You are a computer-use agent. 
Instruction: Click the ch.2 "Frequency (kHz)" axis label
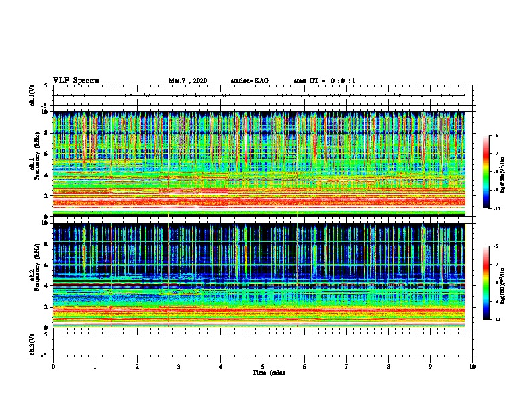pyautogui.click(x=37, y=267)
